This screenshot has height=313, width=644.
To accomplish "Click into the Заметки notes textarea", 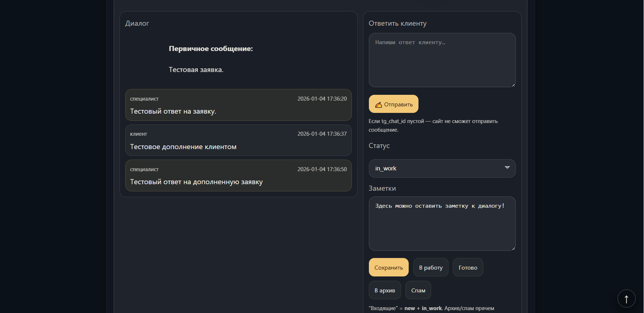I will tap(442, 224).
